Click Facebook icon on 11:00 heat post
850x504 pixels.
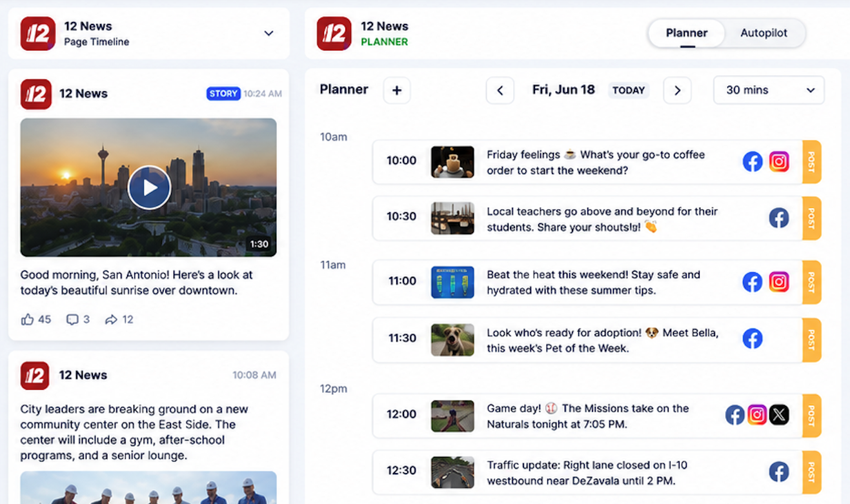(x=753, y=282)
